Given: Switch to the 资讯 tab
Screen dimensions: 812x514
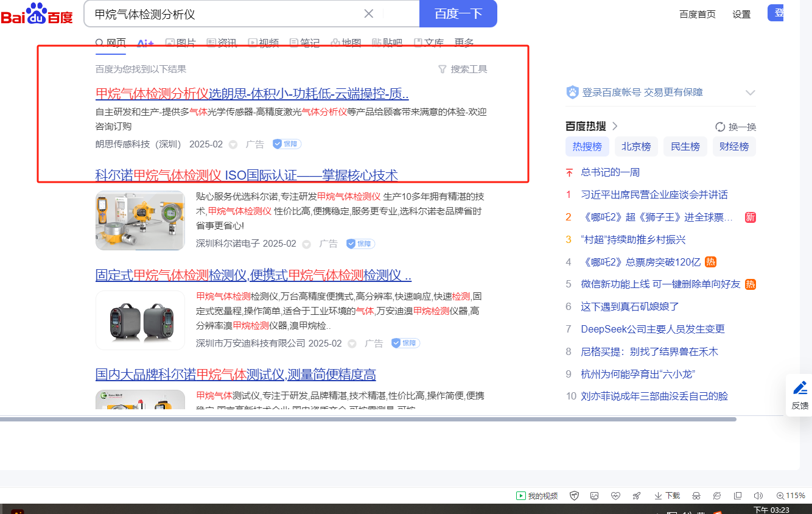Looking at the screenshot, I should click(222, 43).
